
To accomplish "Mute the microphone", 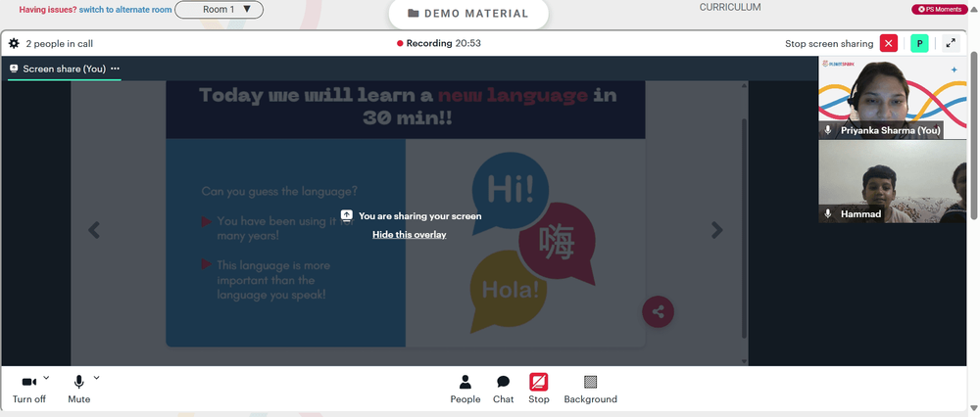I will pyautogui.click(x=78, y=390).
